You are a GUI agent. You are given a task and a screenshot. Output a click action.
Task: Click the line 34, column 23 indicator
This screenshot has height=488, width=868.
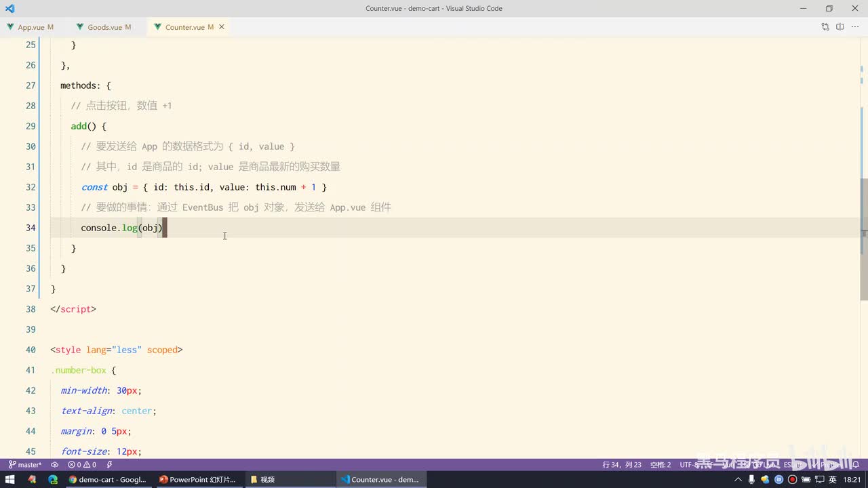pyautogui.click(x=622, y=465)
